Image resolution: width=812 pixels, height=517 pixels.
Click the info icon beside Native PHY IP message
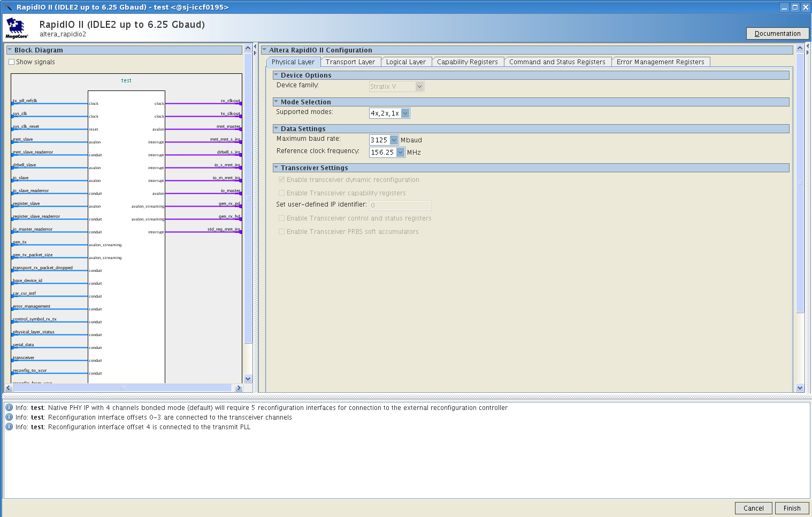point(9,408)
